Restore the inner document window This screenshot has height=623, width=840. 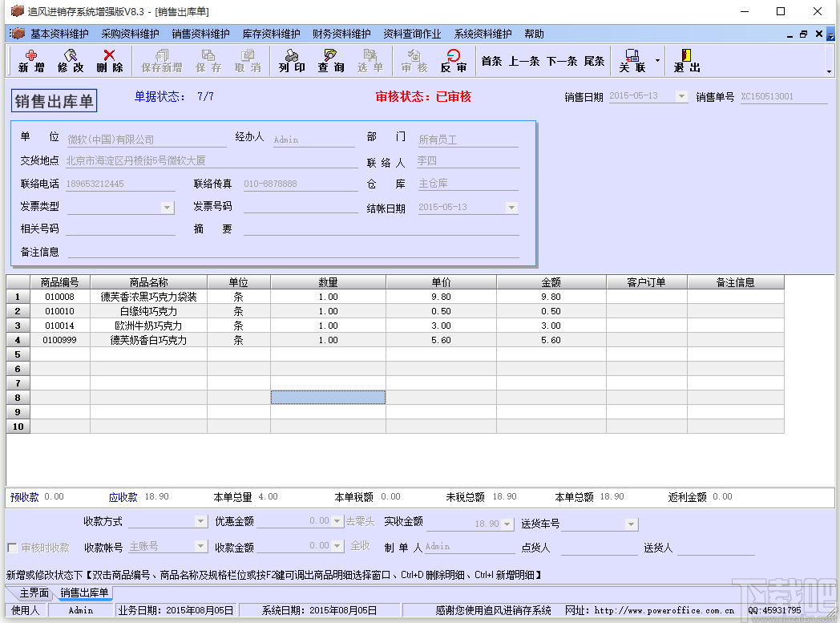coord(803,34)
